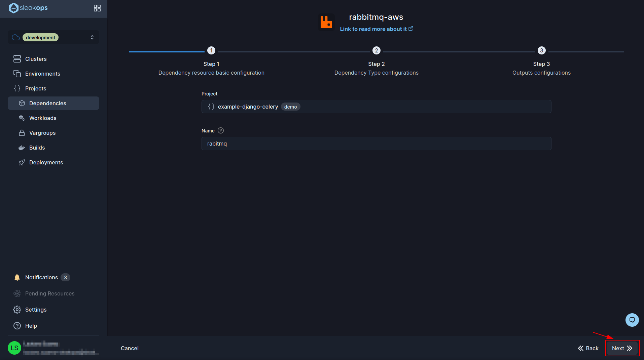Click the Help question-mark icon
Image resolution: width=644 pixels, height=360 pixels.
point(17,326)
